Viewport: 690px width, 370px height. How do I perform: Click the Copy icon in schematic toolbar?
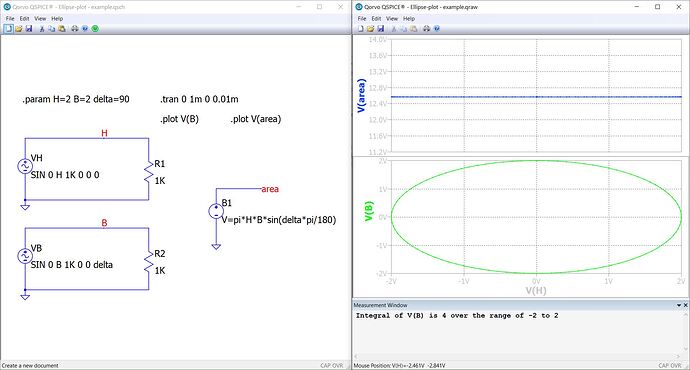point(51,29)
